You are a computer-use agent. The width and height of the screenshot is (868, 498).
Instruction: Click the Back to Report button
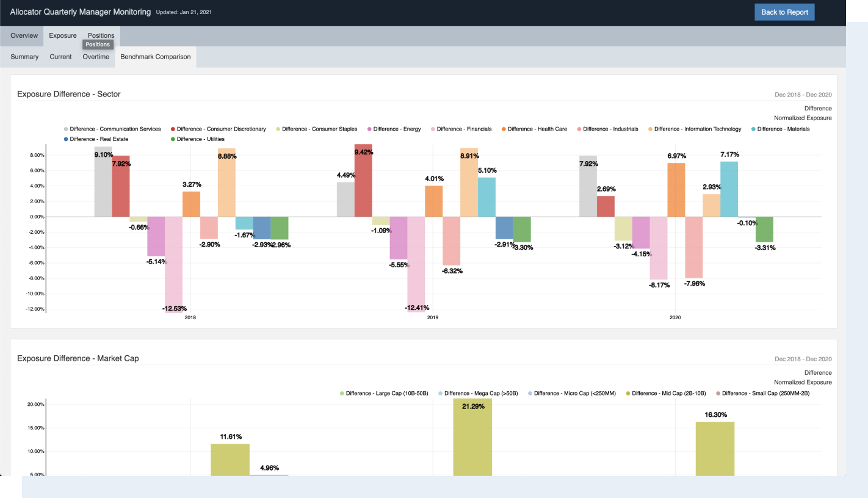point(784,12)
